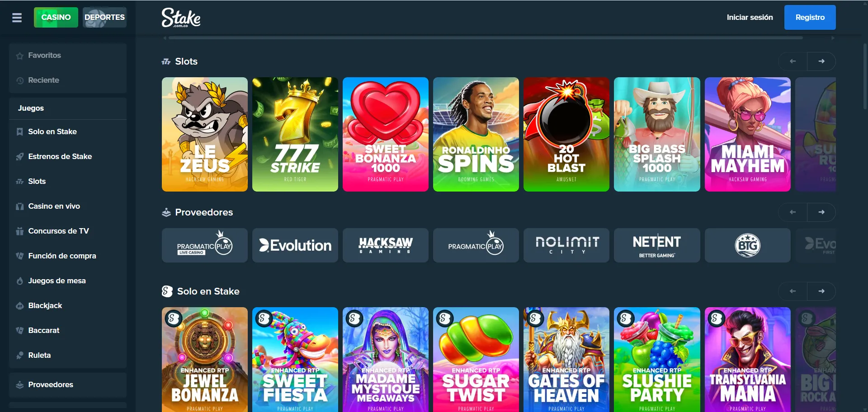Click the horizontal scrollbar under header
The image size is (868, 412).
(486, 38)
